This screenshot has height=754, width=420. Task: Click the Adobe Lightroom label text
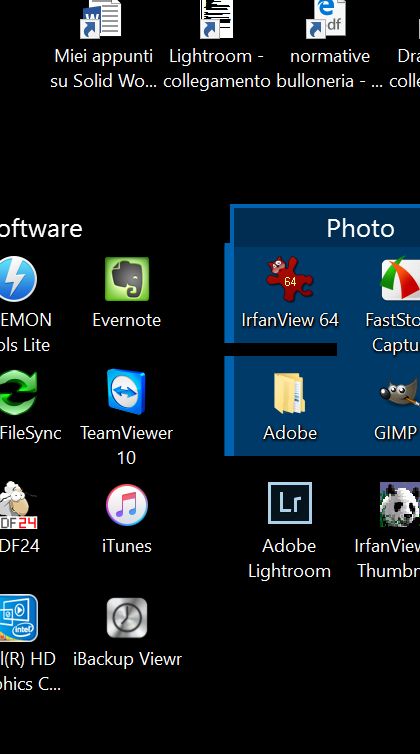tap(289, 559)
